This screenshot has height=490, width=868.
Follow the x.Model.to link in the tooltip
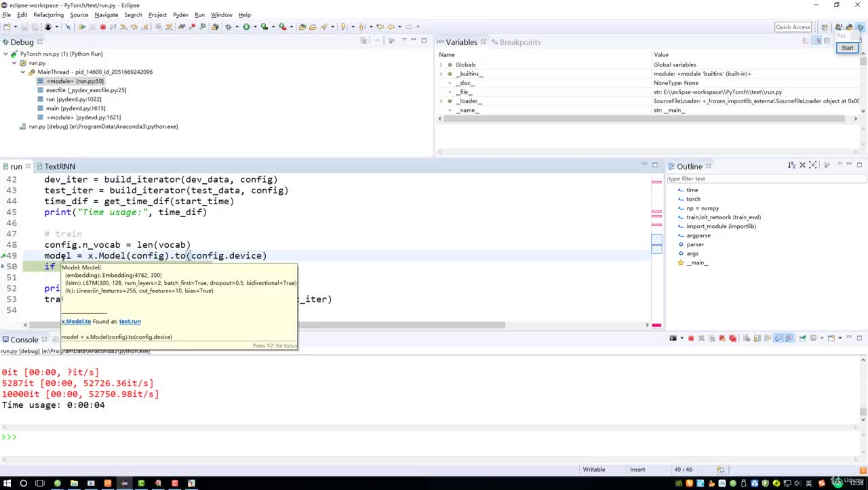coord(76,321)
